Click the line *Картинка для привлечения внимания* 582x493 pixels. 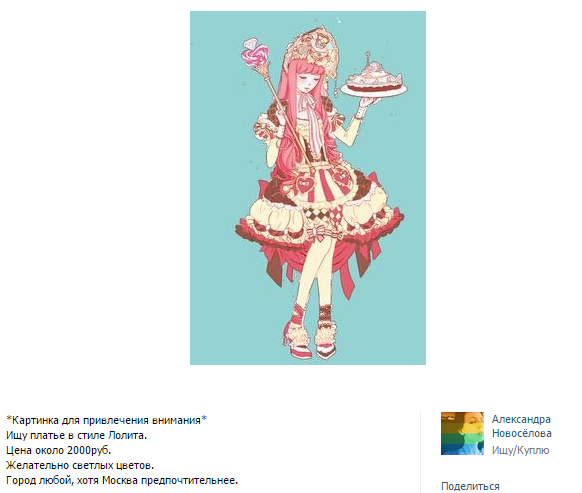pos(106,420)
